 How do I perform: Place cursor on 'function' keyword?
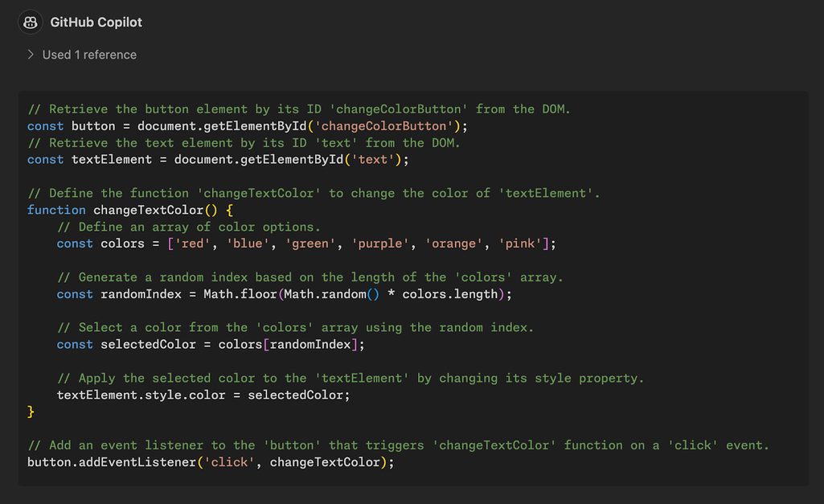56,210
